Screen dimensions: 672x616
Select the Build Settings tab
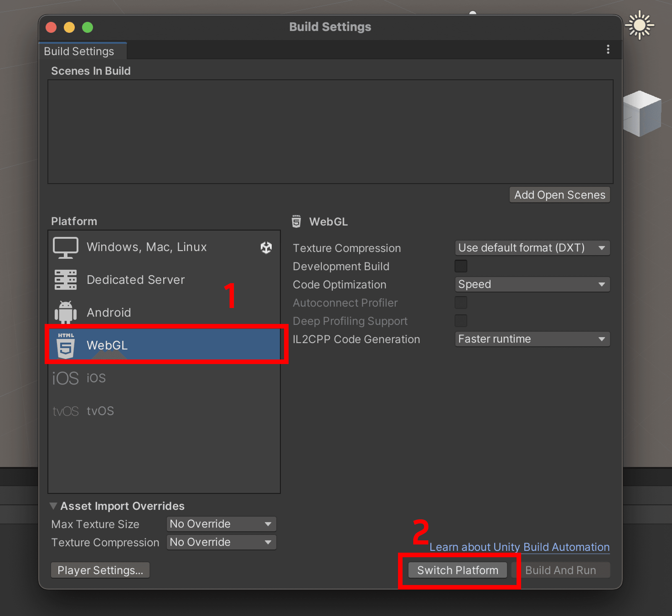pos(82,51)
